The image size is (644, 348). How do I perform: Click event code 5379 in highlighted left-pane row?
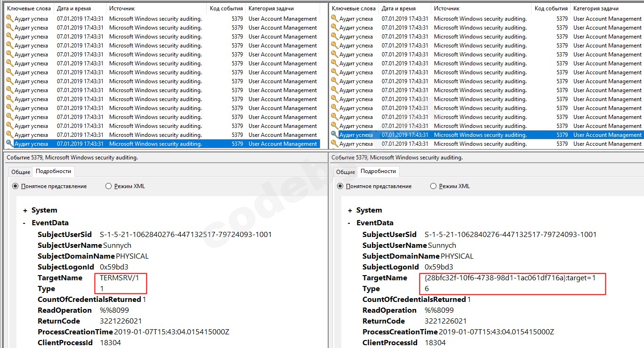[x=237, y=144]
